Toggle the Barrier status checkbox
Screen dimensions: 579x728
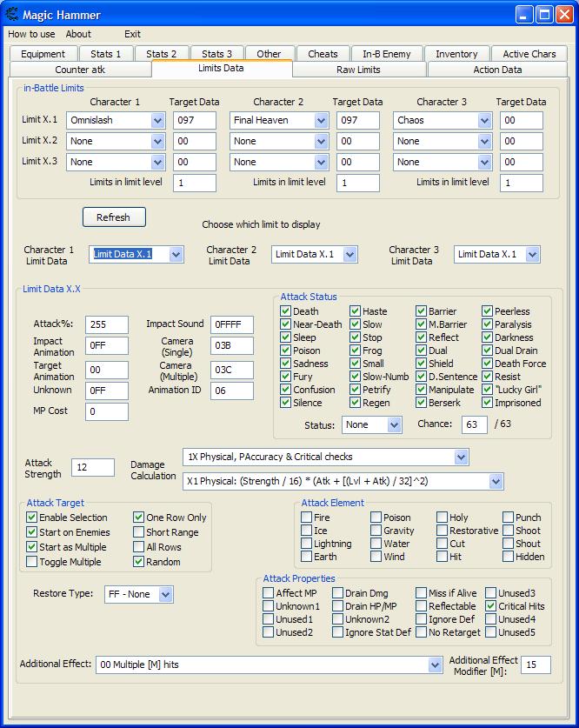tap(421, 311)
